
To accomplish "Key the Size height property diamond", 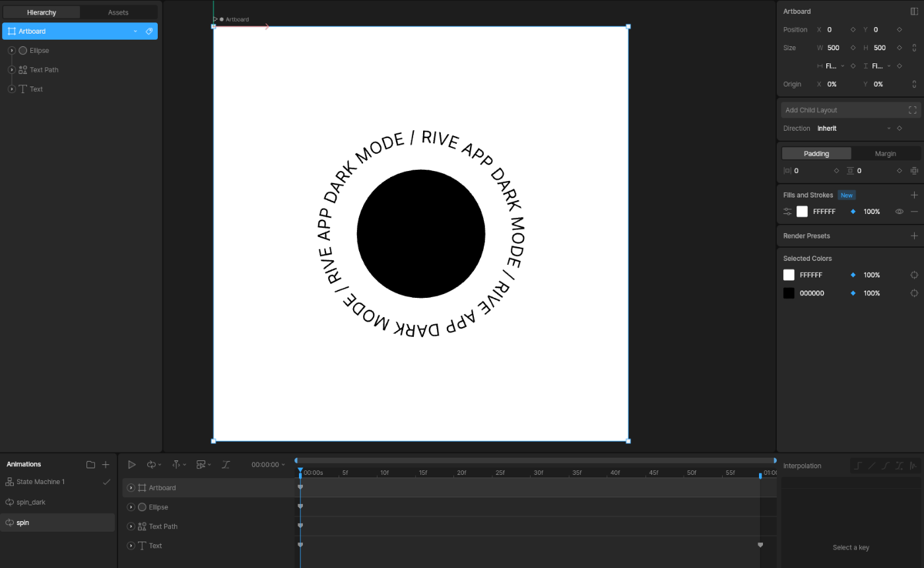I will point(899,48).
